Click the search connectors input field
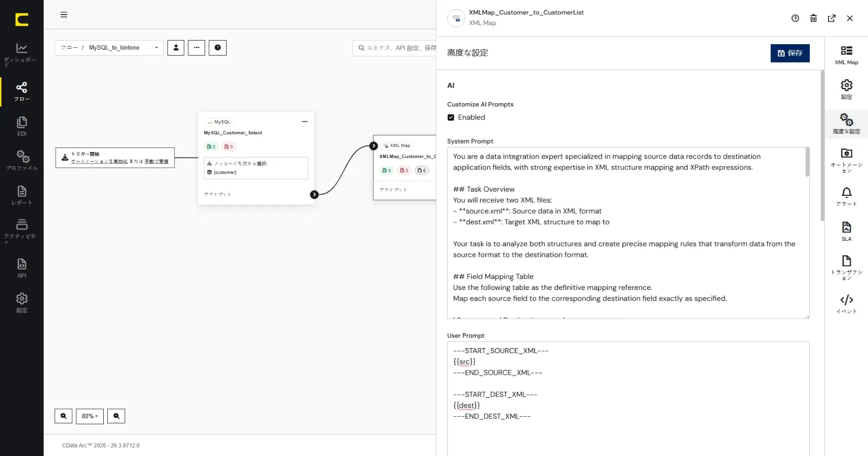Screen dimensions: 868x456 (x=395, y=48)
